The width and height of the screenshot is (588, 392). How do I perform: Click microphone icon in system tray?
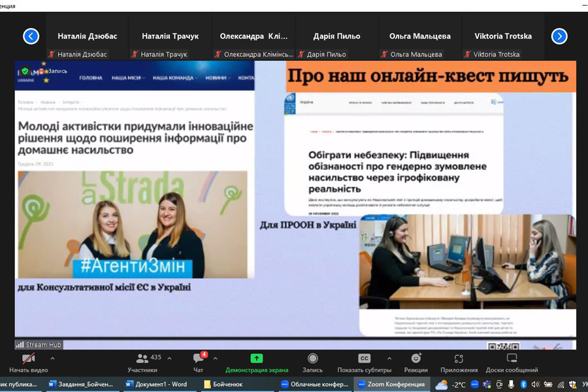(x=511, y=384)
